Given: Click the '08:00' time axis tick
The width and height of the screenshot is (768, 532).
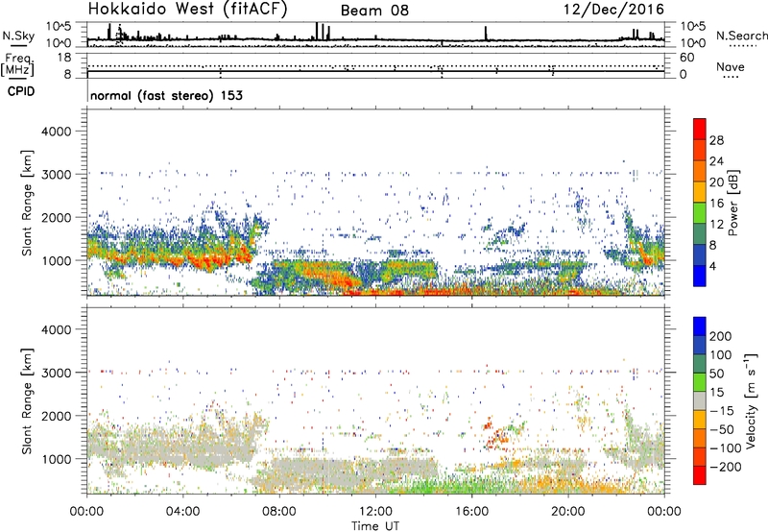Looking at the screenshot, I should (x=279, y=512).
